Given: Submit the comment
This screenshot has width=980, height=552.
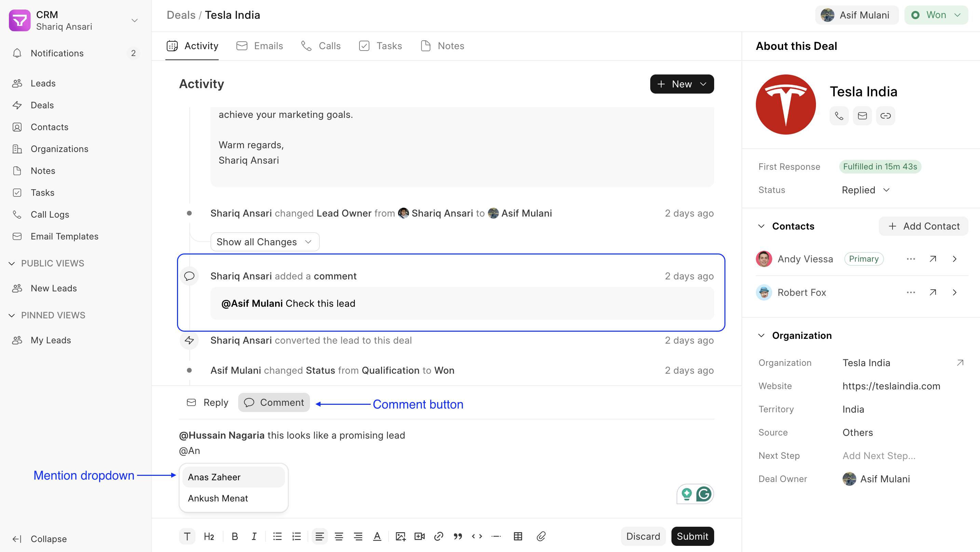Looking at the screenshot, I should pos(692,536).
